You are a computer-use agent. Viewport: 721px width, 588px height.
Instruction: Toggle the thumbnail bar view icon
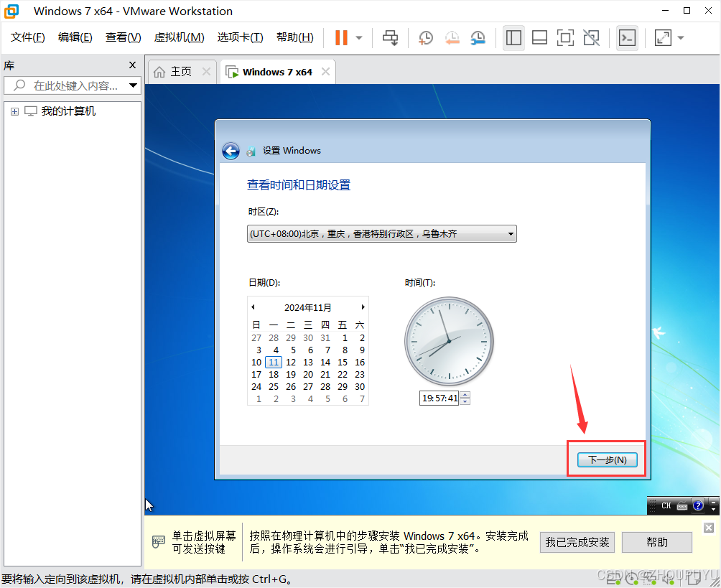pos(539,38)
